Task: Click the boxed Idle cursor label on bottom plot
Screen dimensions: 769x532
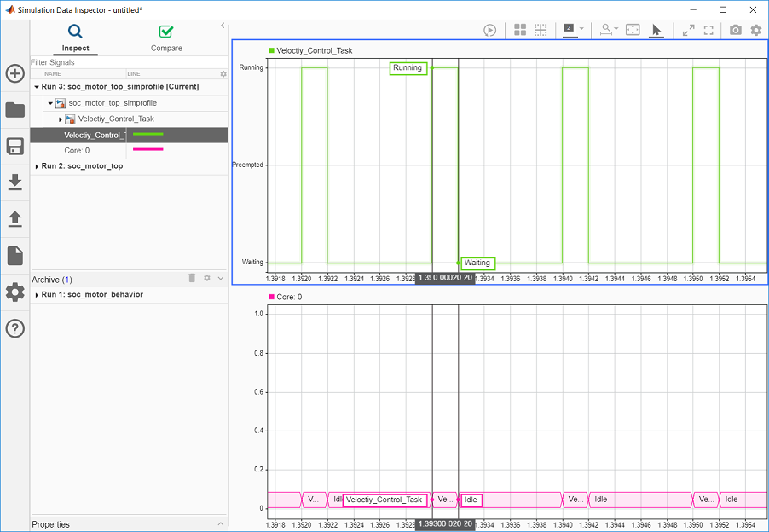Action: coord(471,500)
